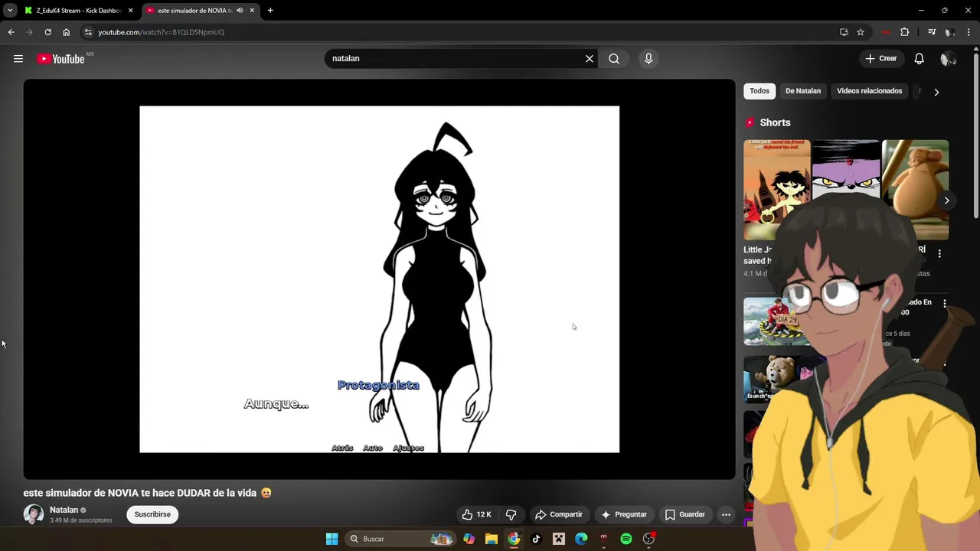The width and height of the screenshot is (980, 551).
Task: Open Copilot from the taskbar
Action: (469, 539)
